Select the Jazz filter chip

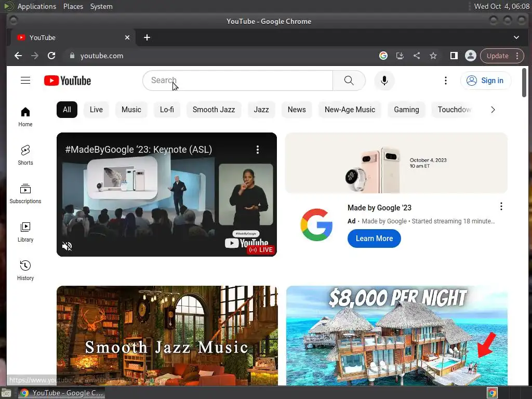point(261,110)
